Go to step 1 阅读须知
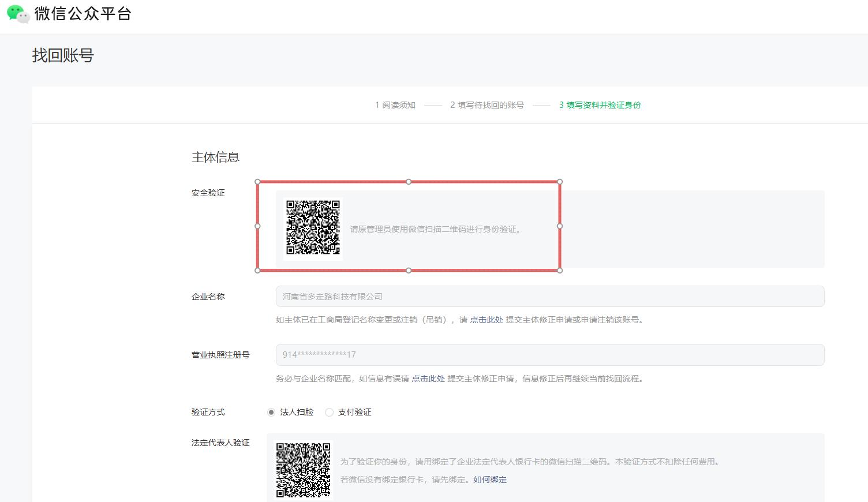 click(x=395, y=105)
